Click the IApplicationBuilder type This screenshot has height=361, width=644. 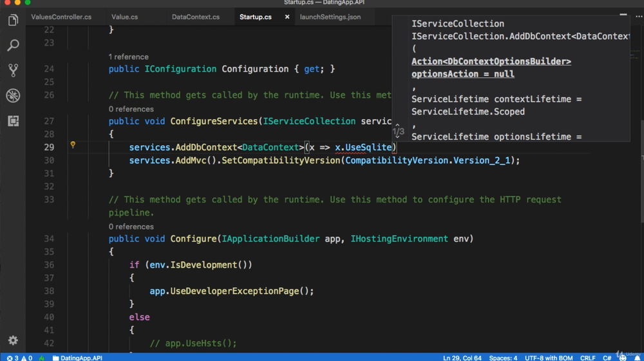[x=270, y=239]
